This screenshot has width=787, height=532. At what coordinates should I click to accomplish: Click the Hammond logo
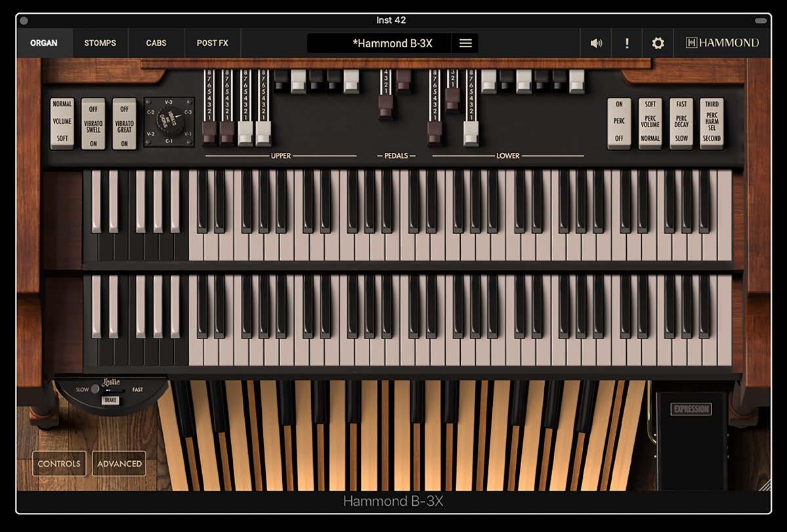[x=722, y=43]
